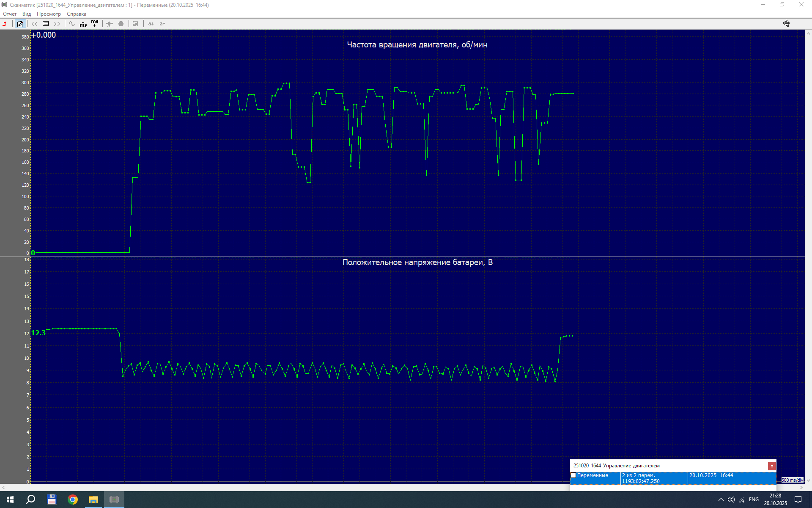Click vertical scrollbar down arrow
This screenshot has height=508, width=812.
pyautogui.click(x=808, y=480)
